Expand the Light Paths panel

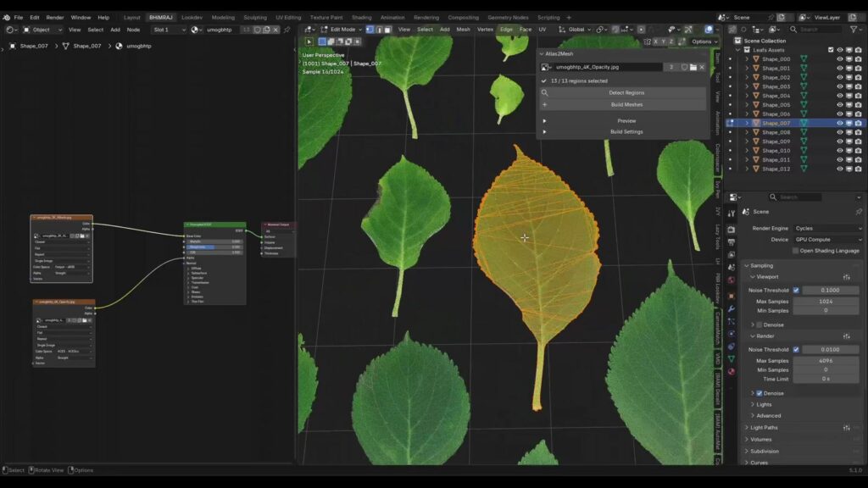764,428
